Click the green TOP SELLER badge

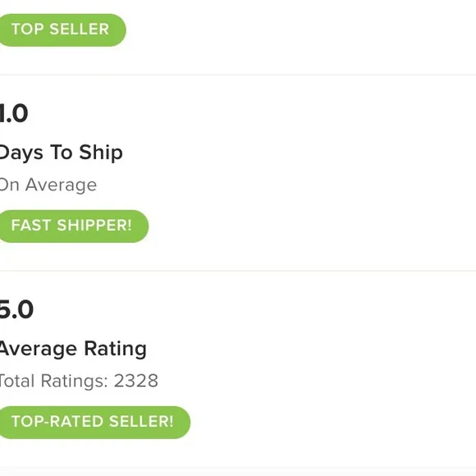click(x=62, y=30)
